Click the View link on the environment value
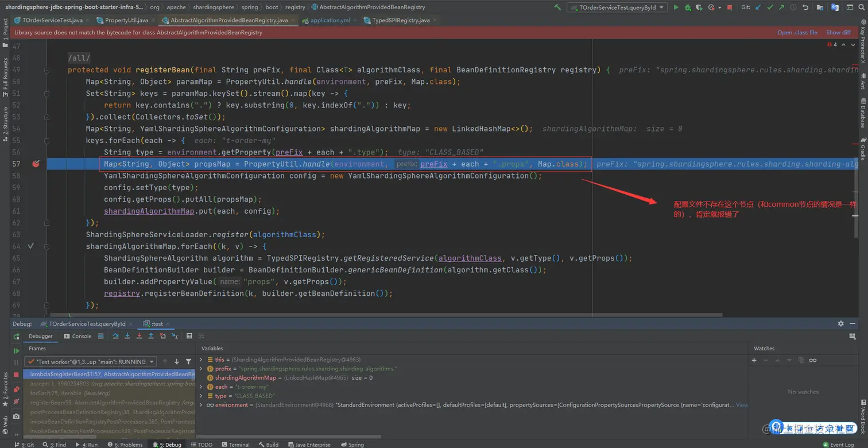868x448 pixels. pos(742,405)
